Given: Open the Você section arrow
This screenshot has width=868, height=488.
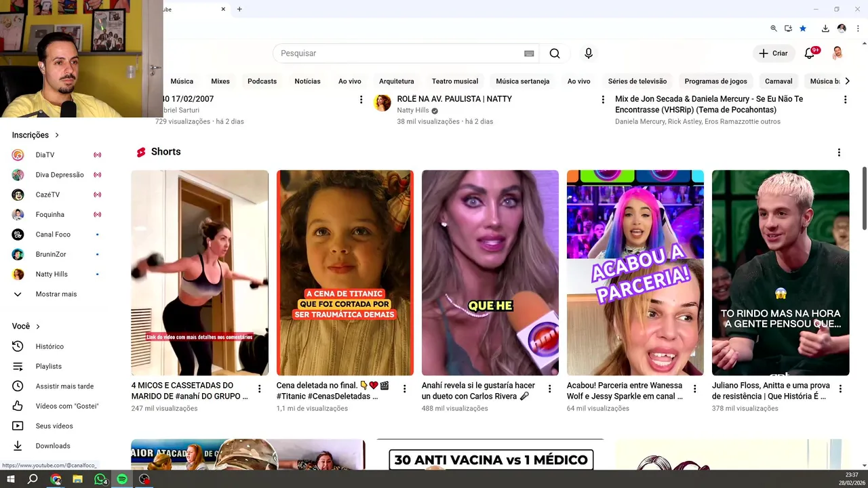Looking at the screenshot, I should click(x=38, y=327).
